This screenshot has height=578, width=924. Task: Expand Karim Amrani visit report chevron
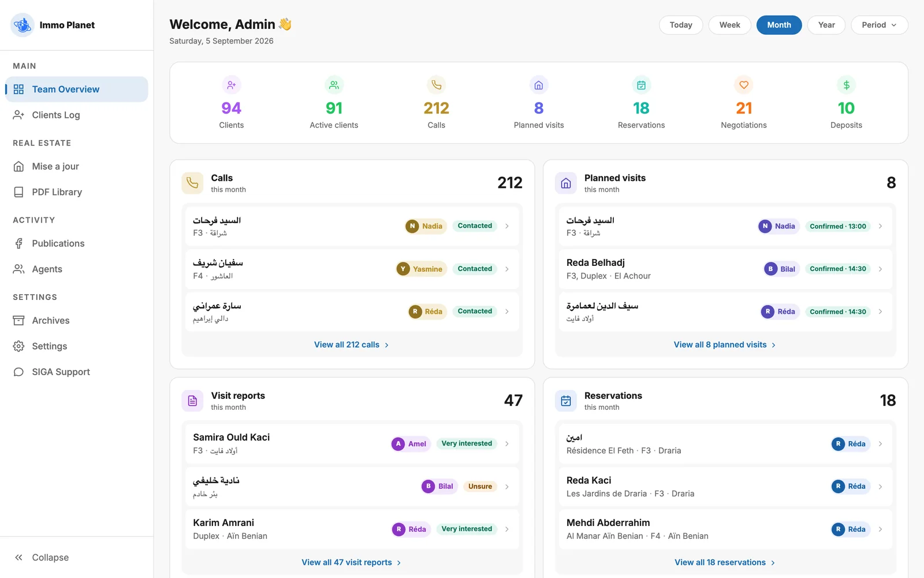(x=507, y=529)
